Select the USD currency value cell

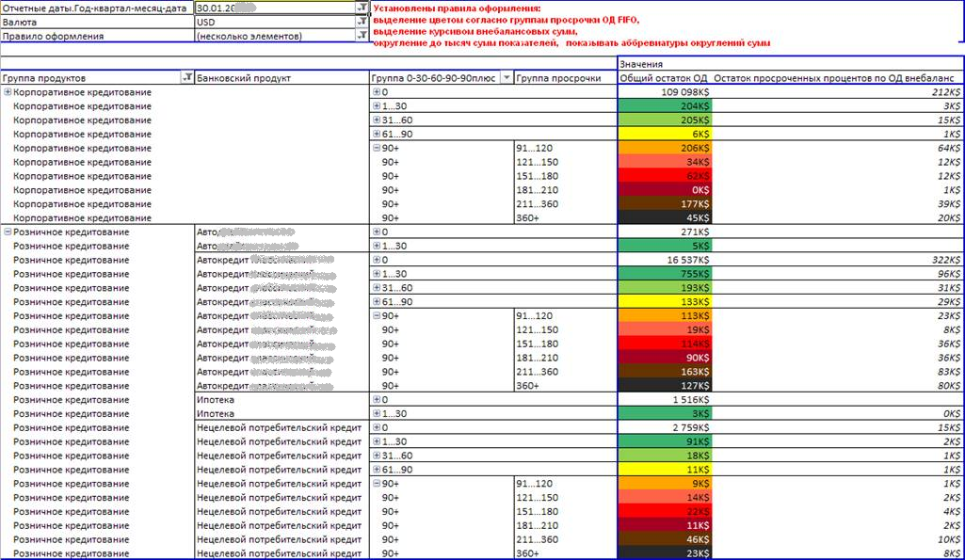click(x=273, y=22)
